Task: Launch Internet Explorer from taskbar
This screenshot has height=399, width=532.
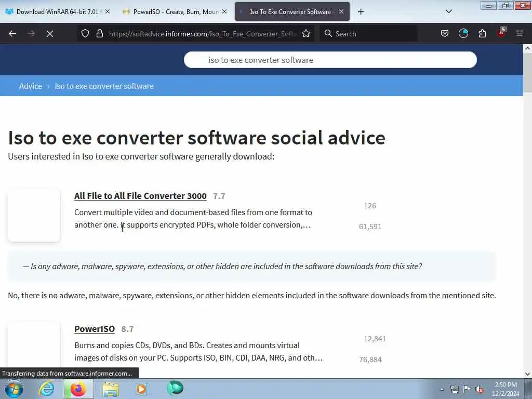Action: point(46,389)
